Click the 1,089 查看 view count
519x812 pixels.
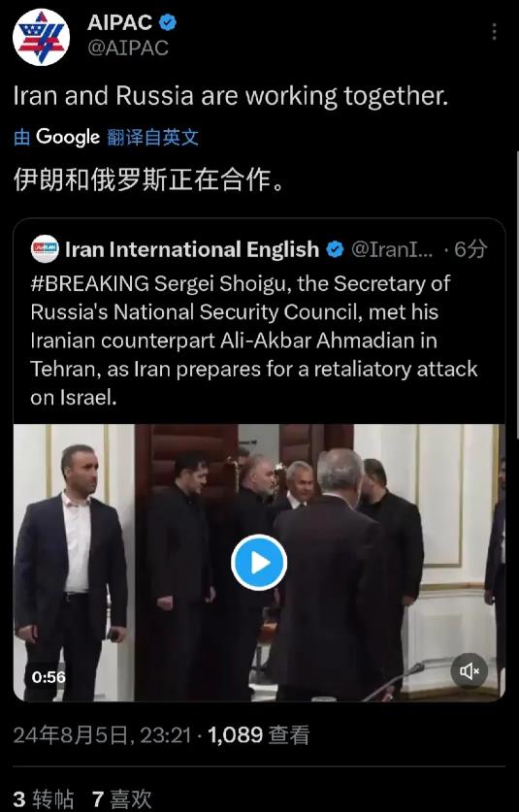258,734
